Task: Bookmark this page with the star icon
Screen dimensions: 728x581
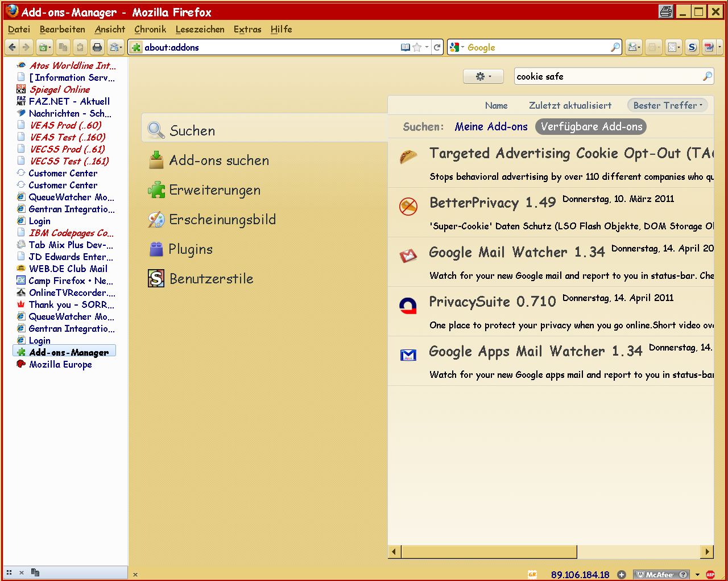Action: pos(417,47)
